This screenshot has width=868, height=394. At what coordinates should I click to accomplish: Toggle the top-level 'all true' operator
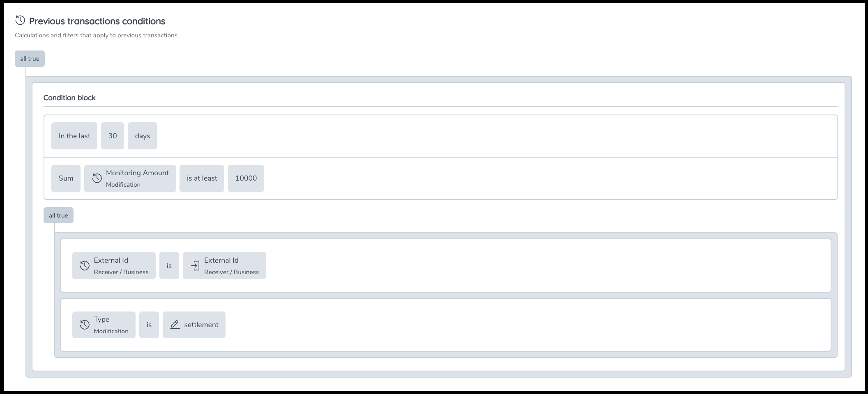pyautogui.click(x=30, y=59)
